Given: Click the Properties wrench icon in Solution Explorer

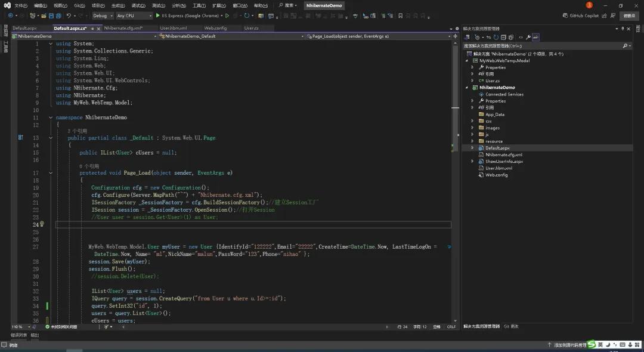Looking at the screenshot, I should [x=529, y=37].
